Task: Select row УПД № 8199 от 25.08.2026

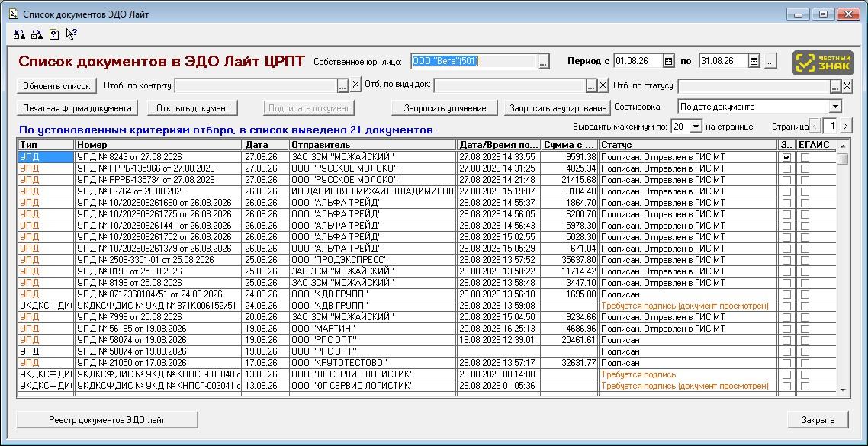Action: [426, 283]
